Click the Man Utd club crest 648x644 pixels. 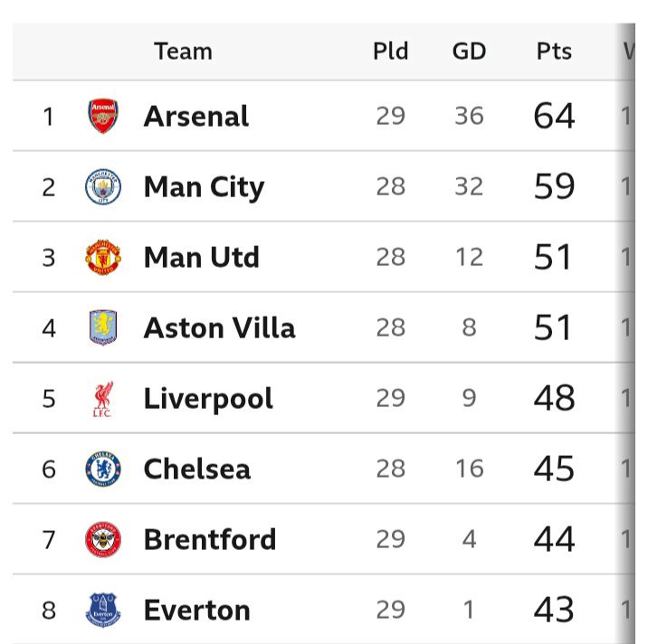coord(102,258)
